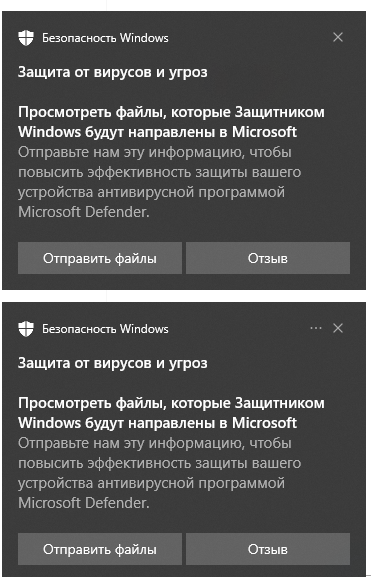Click 'Отзыв' in the lower notification

coord(268,549)
